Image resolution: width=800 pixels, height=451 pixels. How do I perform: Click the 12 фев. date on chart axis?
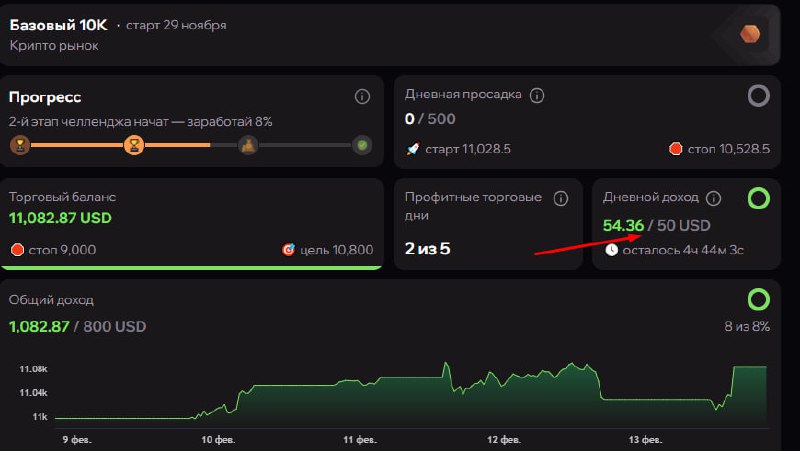[504, 439]
